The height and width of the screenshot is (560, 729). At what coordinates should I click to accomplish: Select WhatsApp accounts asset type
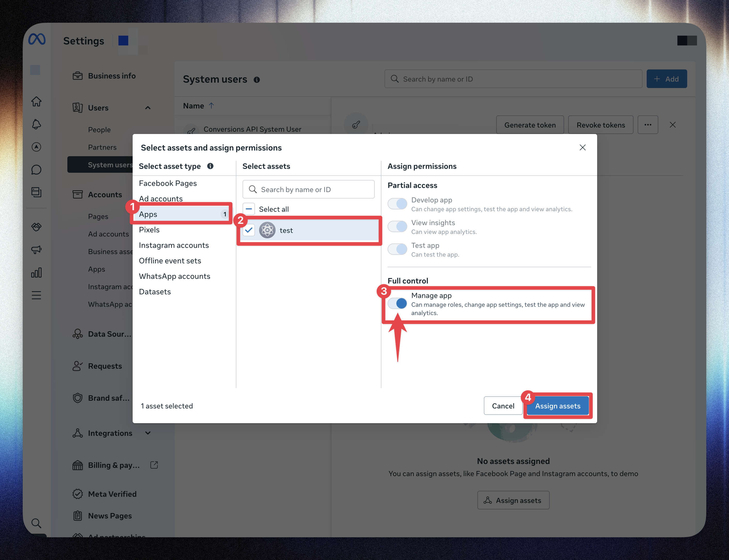(x=175, y=276)
